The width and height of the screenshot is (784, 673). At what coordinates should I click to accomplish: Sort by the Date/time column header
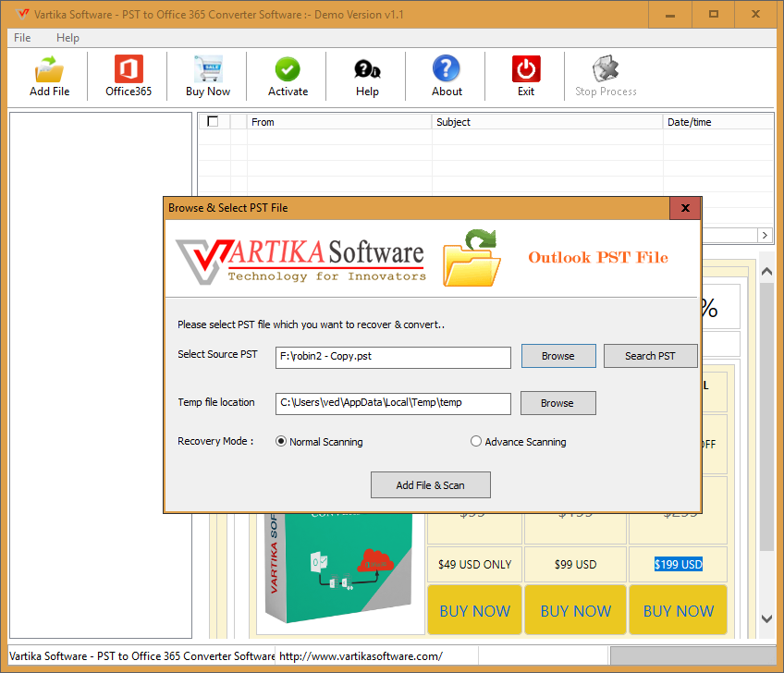pyautogui.click(x=718, y=122)
